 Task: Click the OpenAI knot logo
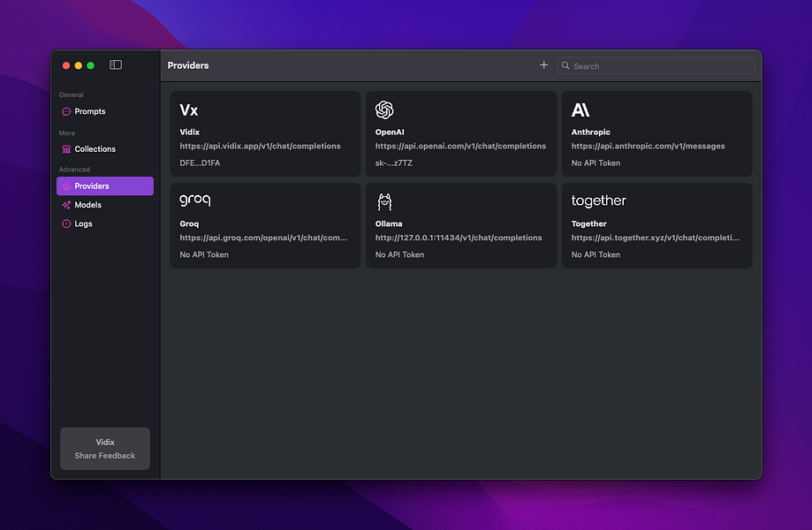pos(384,110)
